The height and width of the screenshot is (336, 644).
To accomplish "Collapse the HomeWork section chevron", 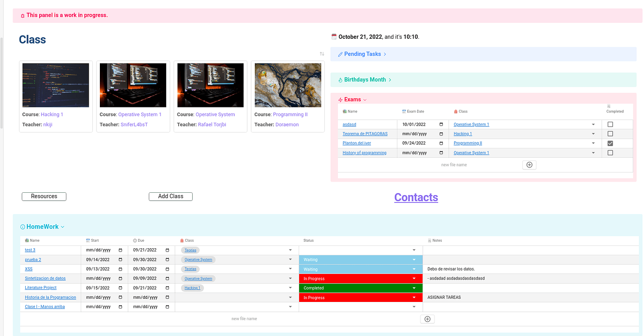I will click(62, 226).
